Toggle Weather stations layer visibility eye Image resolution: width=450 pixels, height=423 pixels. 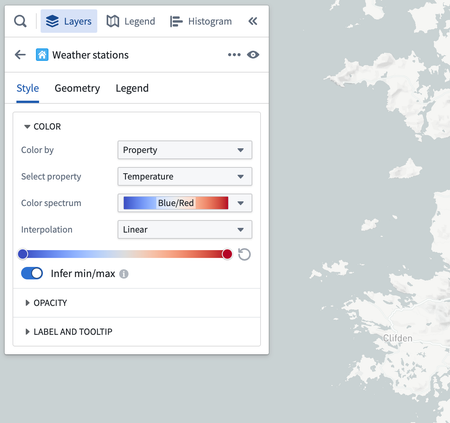[x=253, y=55]
